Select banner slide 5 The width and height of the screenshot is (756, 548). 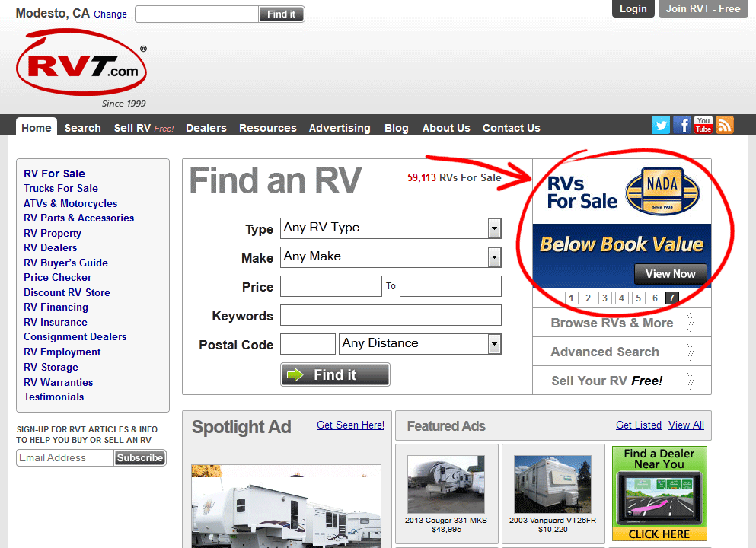click(638, 298)
